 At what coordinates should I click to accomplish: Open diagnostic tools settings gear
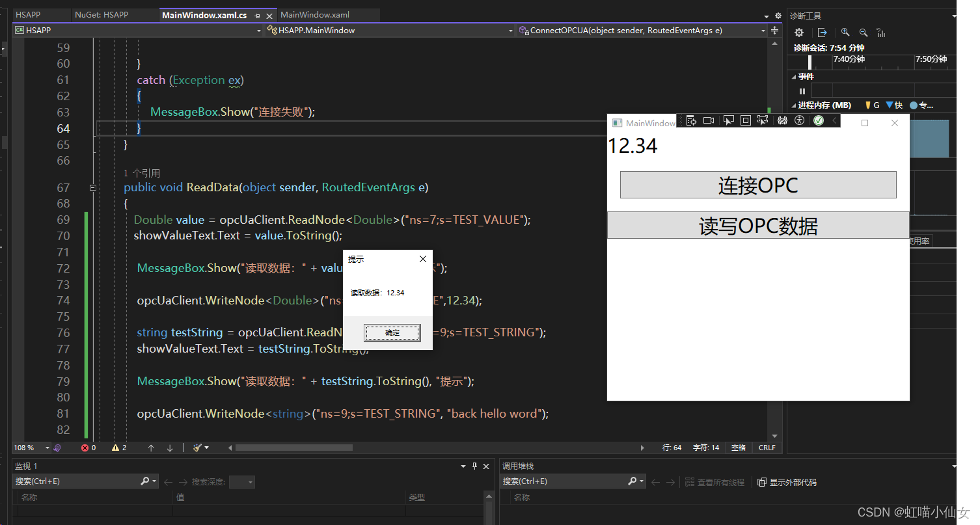799,33
